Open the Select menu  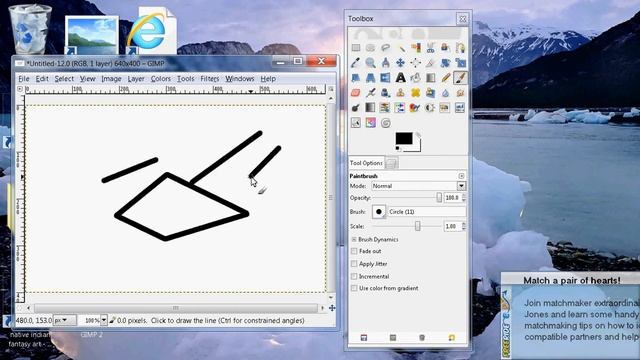coord(64,78)
